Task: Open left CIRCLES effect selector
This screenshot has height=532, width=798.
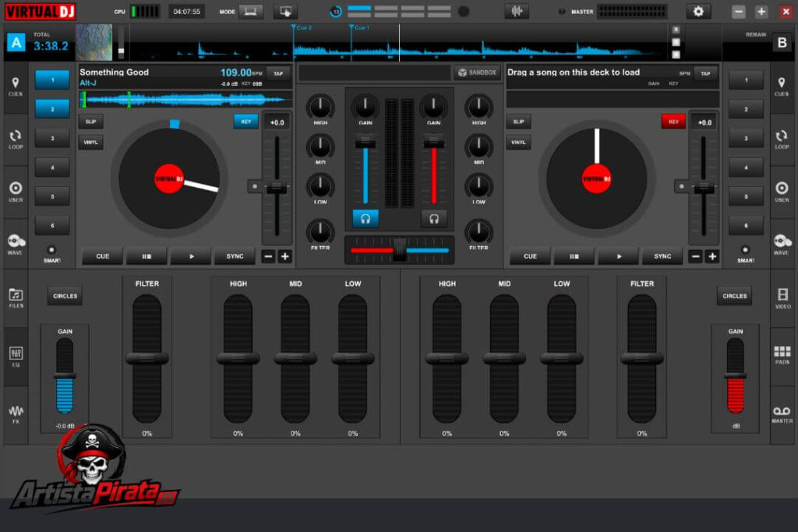Action: point(65,295)
